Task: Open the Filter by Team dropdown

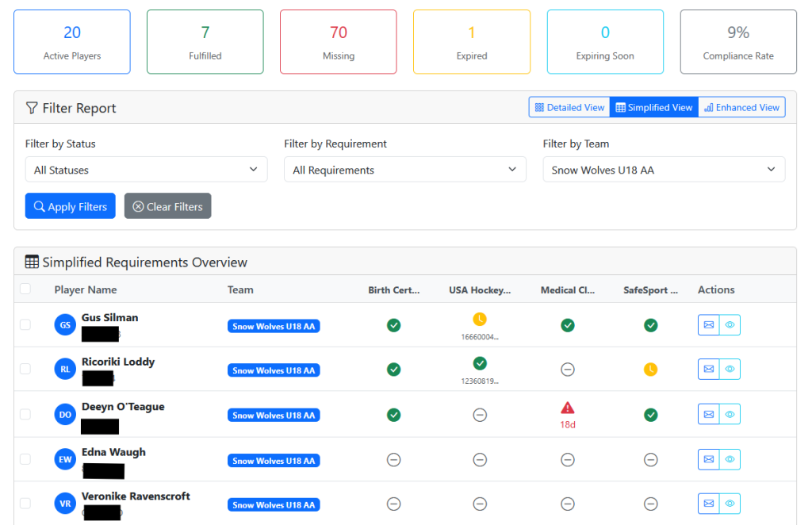Action: click(x=664, y=170)
